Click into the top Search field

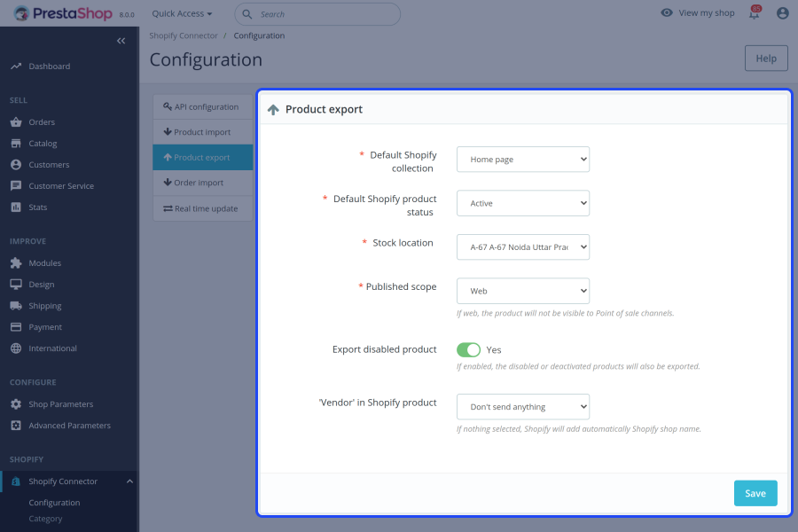point(325,14)
